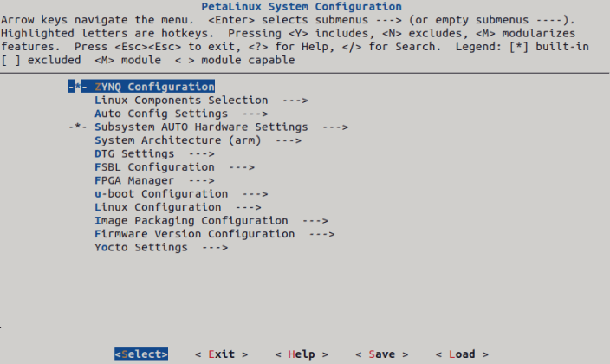Select the ZYNQ Configuration menu entry

pyautogui.click(x=154, y=87)
